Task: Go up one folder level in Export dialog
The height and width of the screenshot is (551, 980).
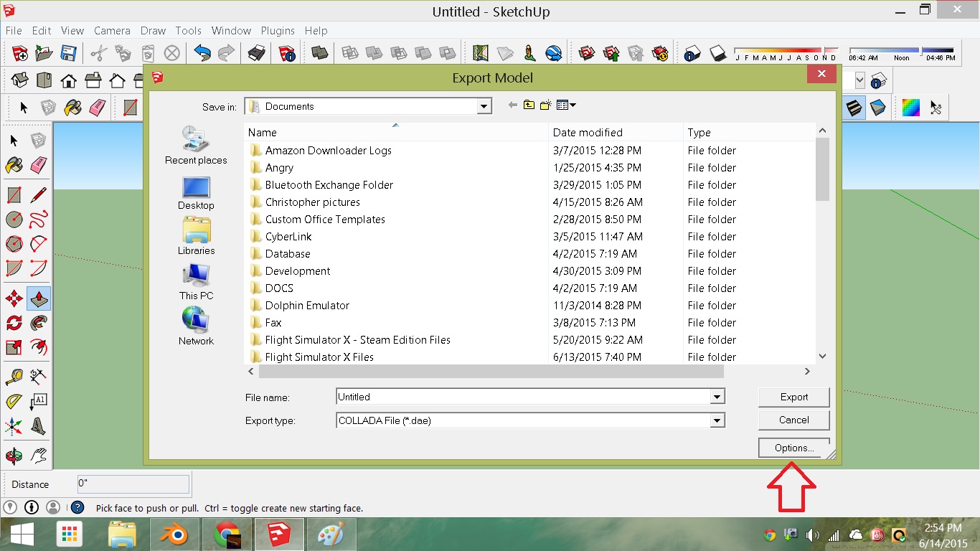Action: [529, 105]
